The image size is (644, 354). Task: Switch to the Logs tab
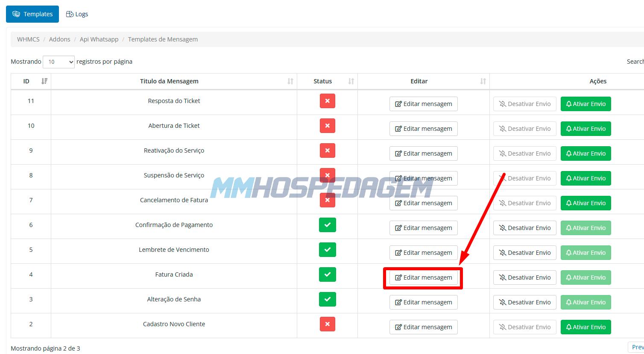[x=77, y=14]
